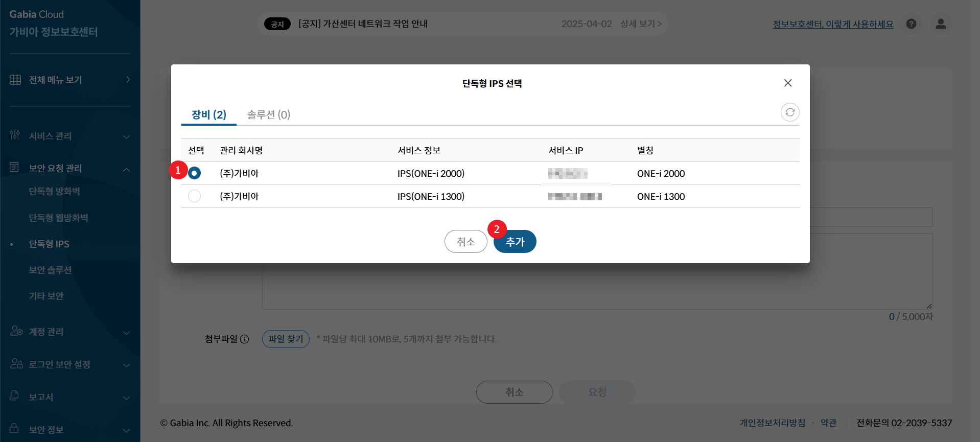Open 기타 보안 menu item
Screen dimensions: 980x442
coord(46,296)
